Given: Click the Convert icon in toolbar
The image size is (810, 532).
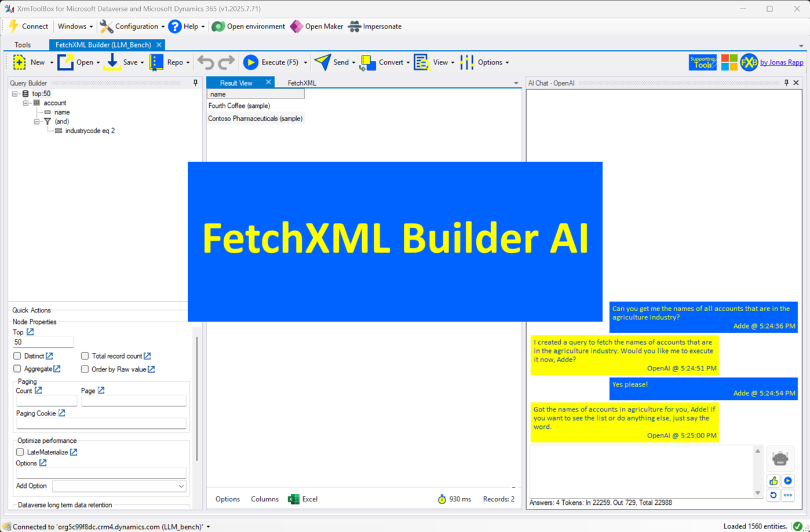Looking at the screenshot, I should click(368, 62).
